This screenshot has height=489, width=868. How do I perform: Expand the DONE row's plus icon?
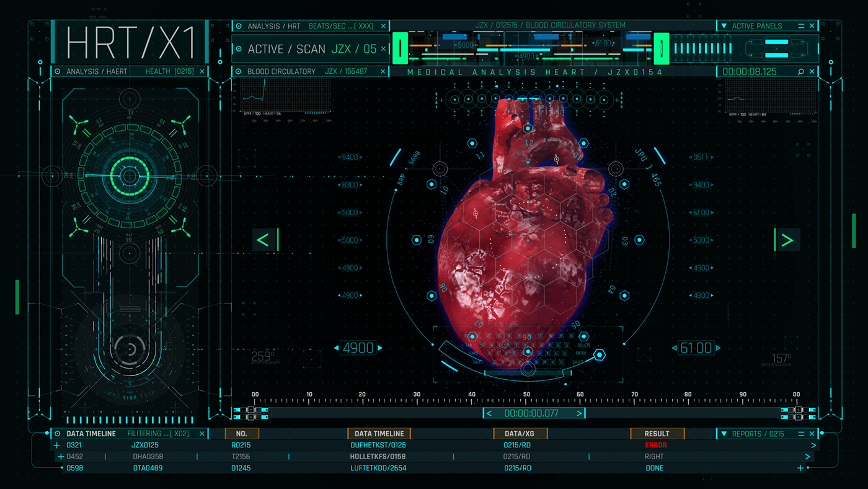click(x=800, y=468)
